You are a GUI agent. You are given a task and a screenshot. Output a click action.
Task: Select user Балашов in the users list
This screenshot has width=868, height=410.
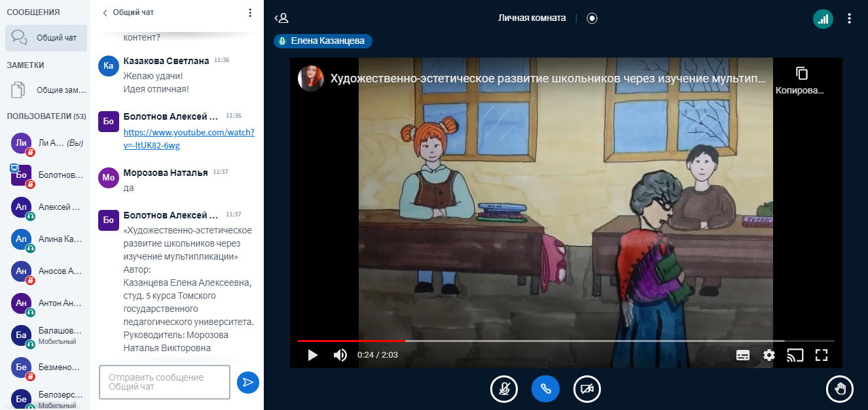click(x=47, y=335)
